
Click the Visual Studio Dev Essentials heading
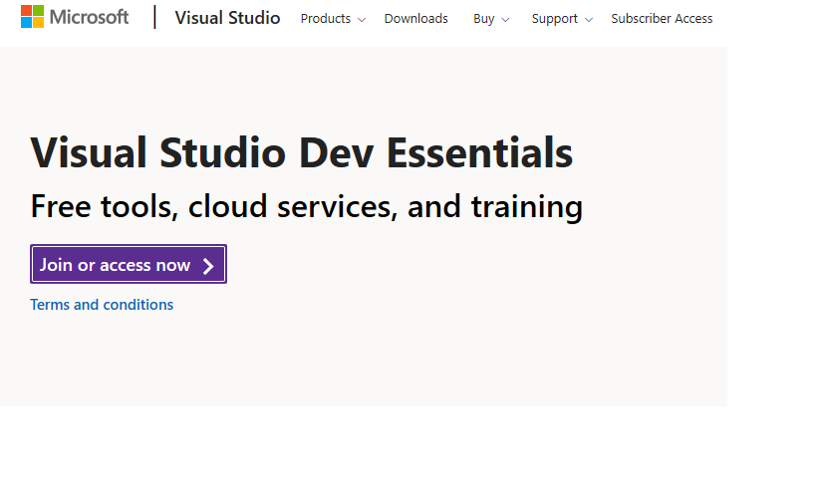[301, 153]
